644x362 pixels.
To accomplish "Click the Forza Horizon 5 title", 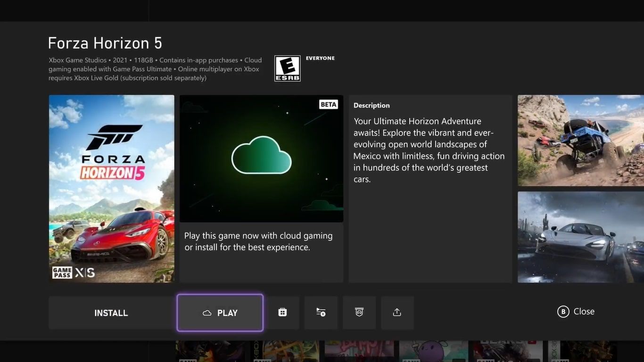I will 105,43.
